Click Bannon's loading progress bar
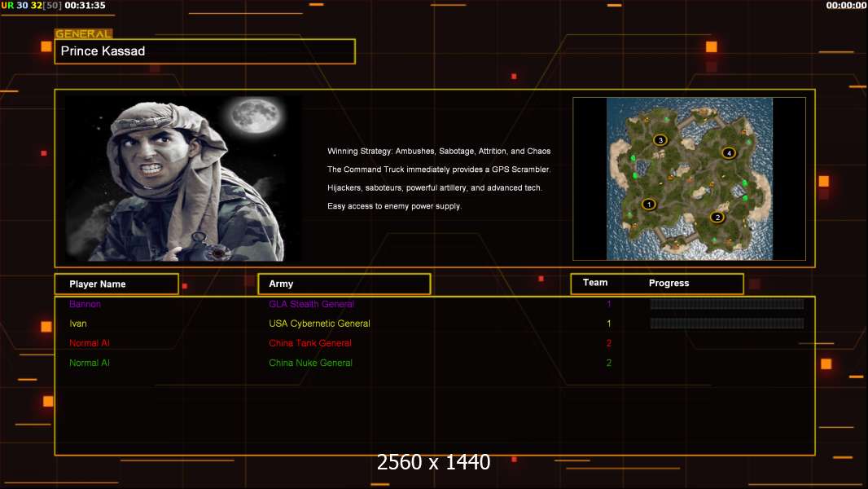Screen dimensions: 868x489 coord(726,304)
